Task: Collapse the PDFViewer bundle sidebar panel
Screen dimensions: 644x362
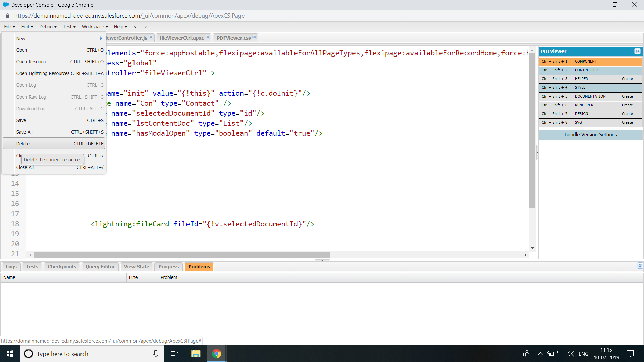Action: coord(637,51)
